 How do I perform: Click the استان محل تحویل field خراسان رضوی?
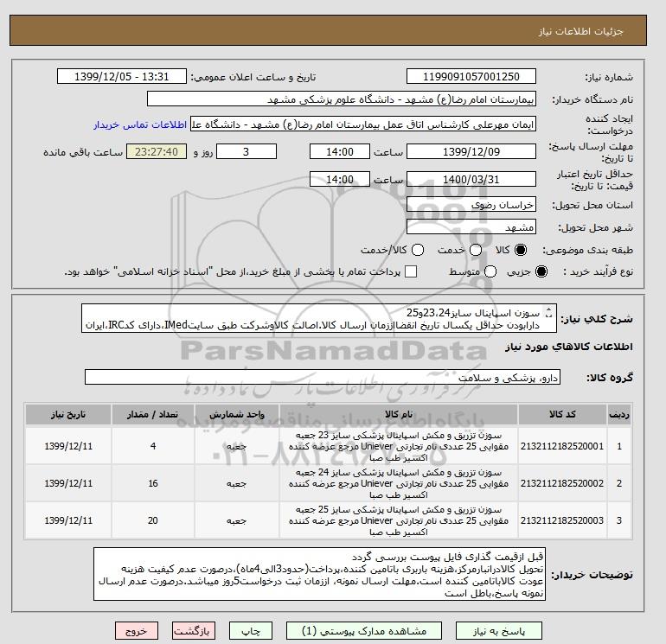click(x=471, y=205)
